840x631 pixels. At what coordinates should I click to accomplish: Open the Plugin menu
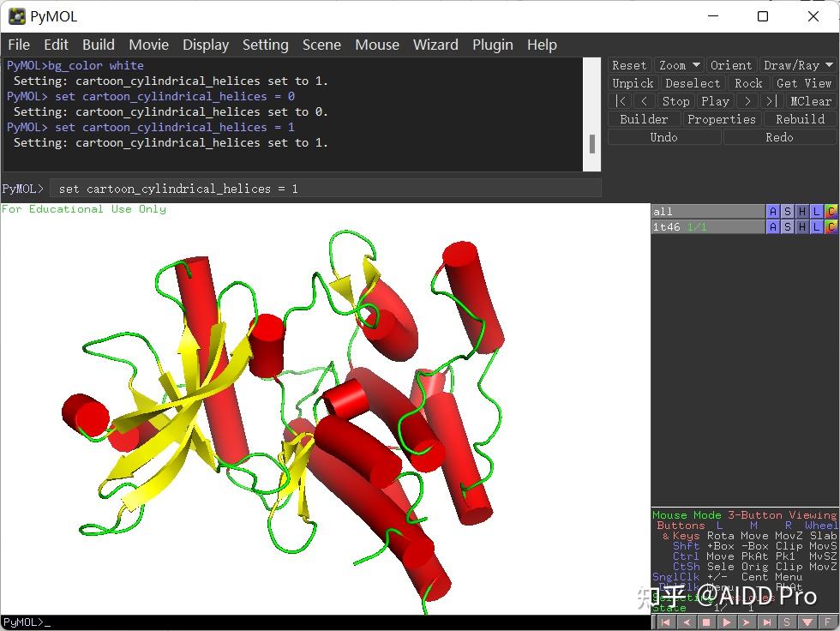click(492, 45)
